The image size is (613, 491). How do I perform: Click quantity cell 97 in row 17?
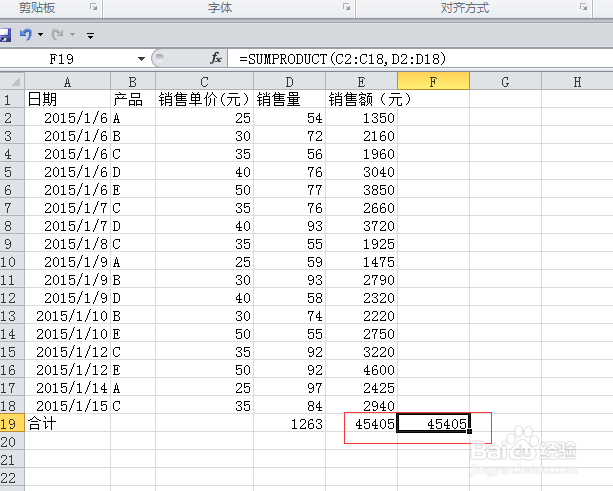click(x=290, y=387)
